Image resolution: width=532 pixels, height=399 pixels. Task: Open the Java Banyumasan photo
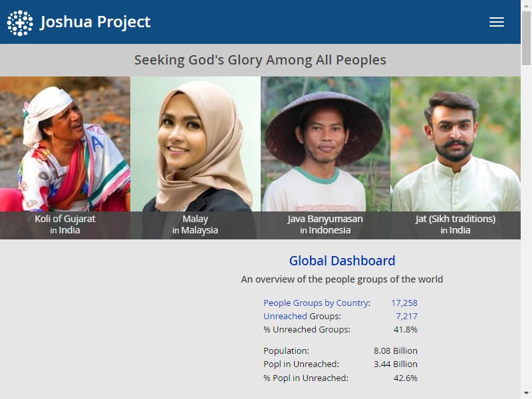(325, 144)
